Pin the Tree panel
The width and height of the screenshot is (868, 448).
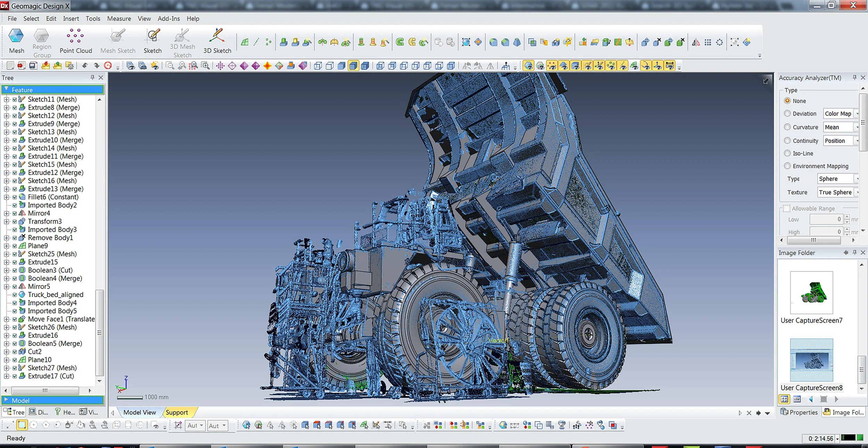pos(92,77)
